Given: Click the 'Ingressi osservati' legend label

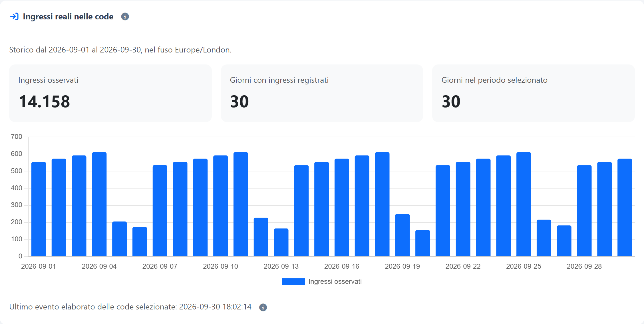Looking at the screenshot, I should [335, 282].
